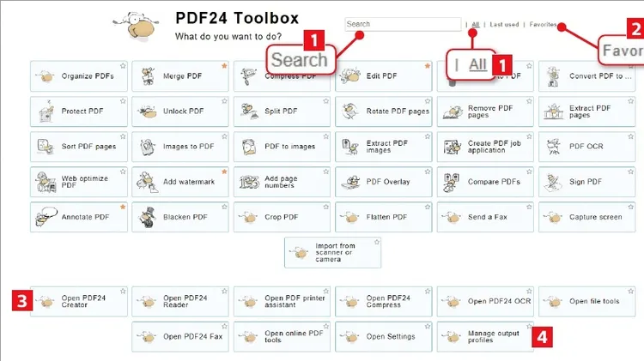Remove Annotate PDF from favorites star
Screen dimensions: 644x361
[123, 207]
